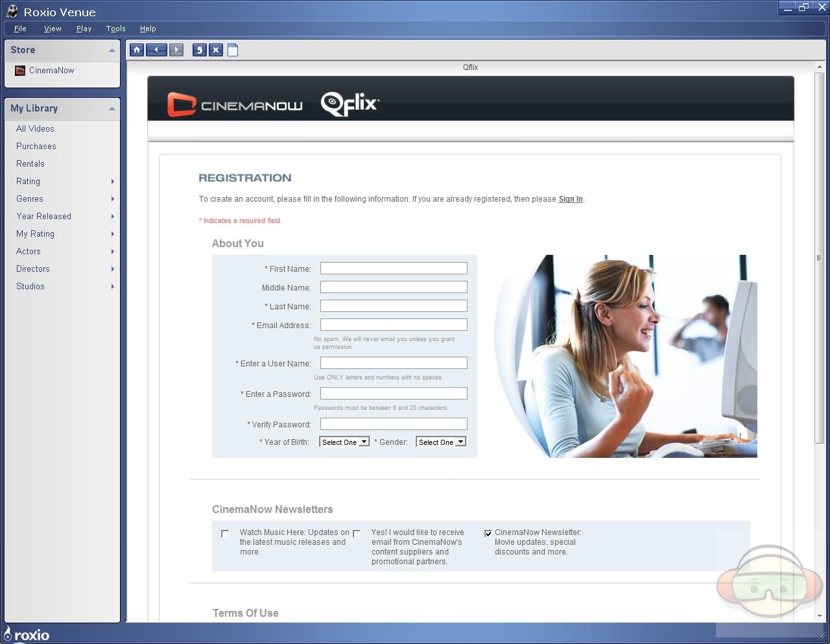Open the Tools menu
Viewport: 830px width, 644px height.
115,29
